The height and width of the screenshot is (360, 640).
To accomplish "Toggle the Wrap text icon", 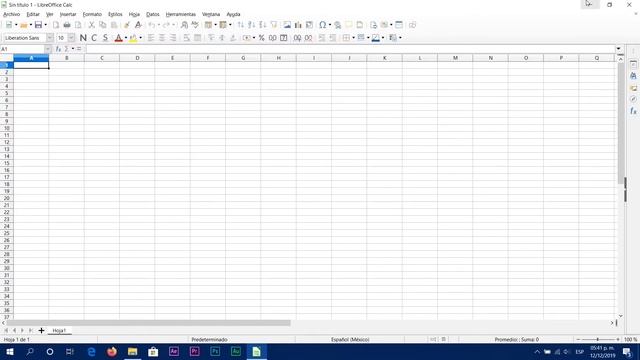I will pos(187,38).
